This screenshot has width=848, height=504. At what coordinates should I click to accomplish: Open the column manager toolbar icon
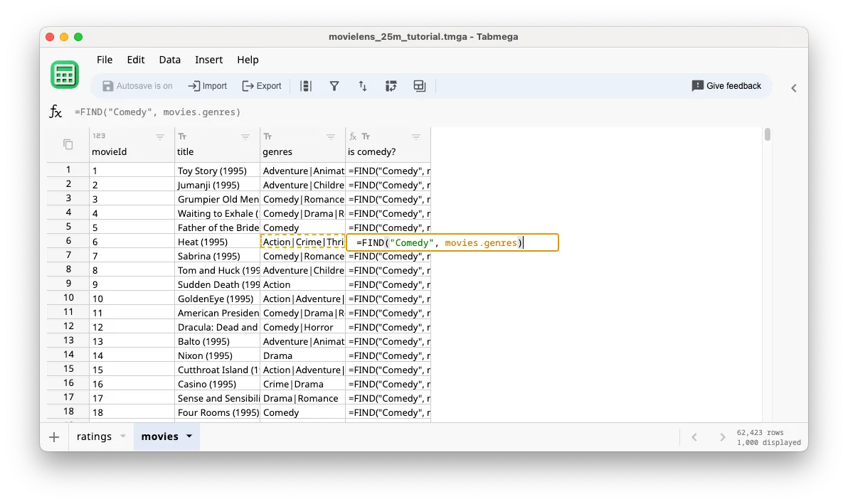click(307, 85)
